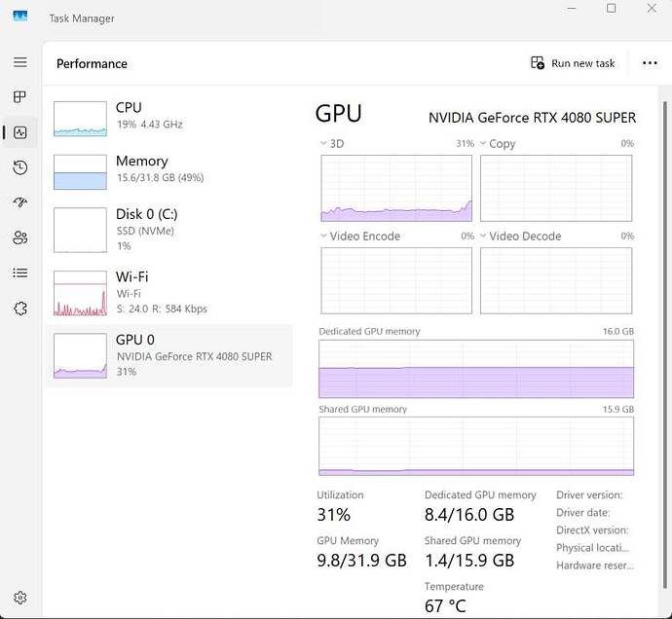672x619 pixels.
Task: Minimize the Task Manager window
Action: click(572, 8)
